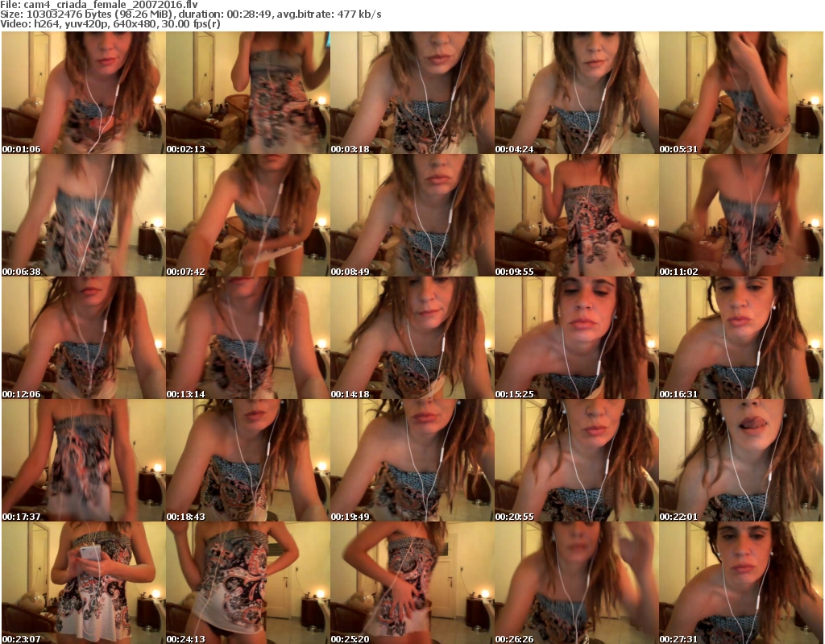Choose the contact sheet frame 00:20:55

point(577,460)
